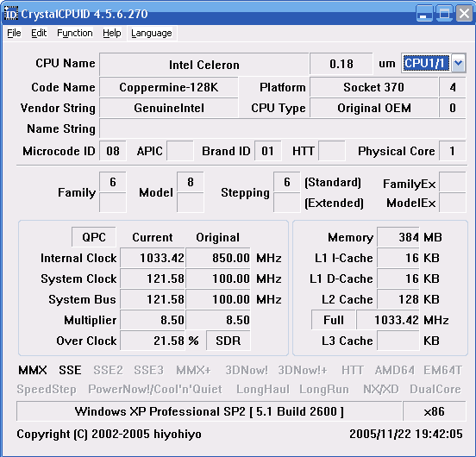Click the greyed EM64T feature label
The image size is (476, 457).
tap(443, 370)
